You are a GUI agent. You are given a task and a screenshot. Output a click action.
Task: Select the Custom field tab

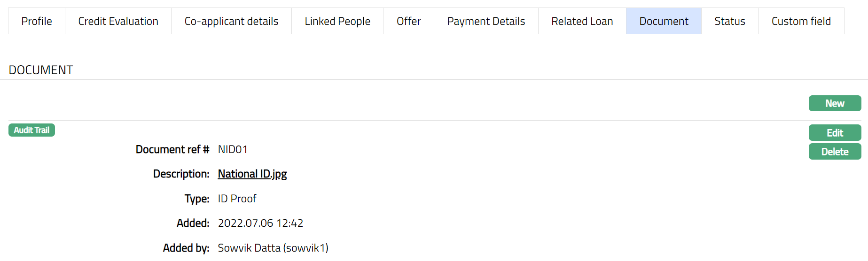coord(801,21)
